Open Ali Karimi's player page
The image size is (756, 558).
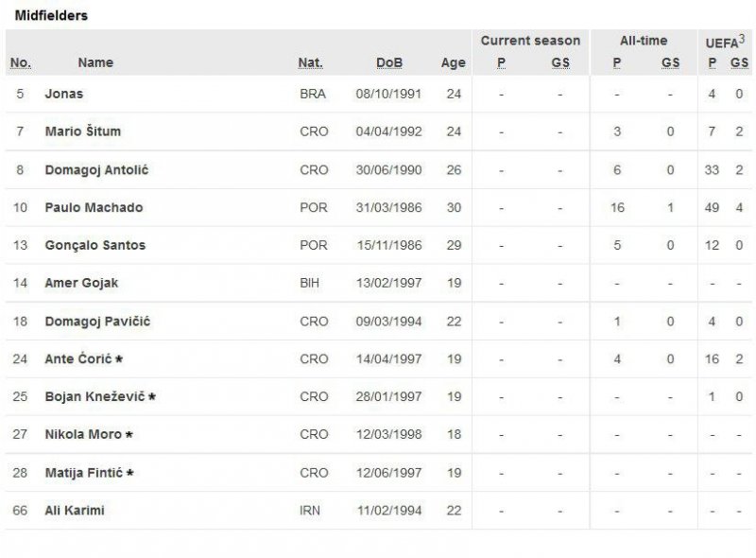75,511
